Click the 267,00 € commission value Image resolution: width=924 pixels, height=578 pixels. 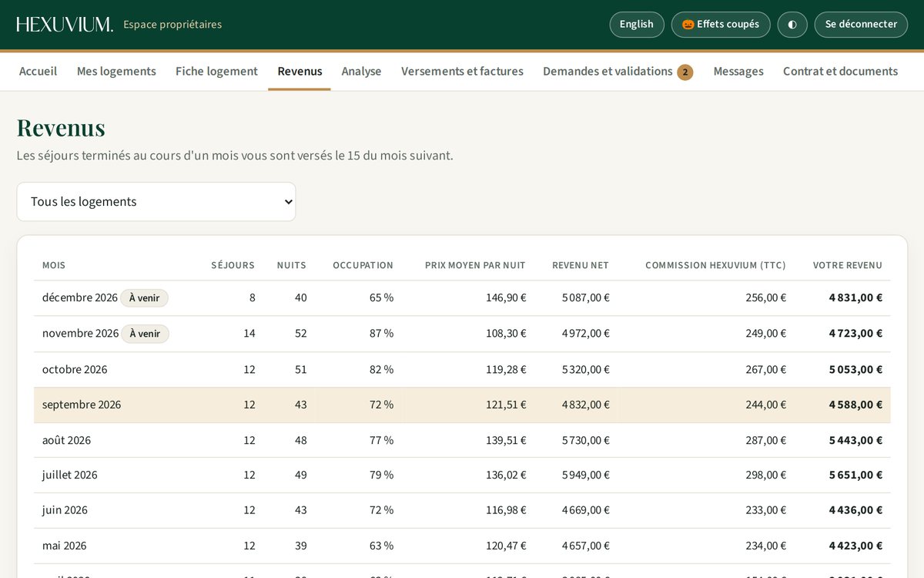click(x=765, y=370)
